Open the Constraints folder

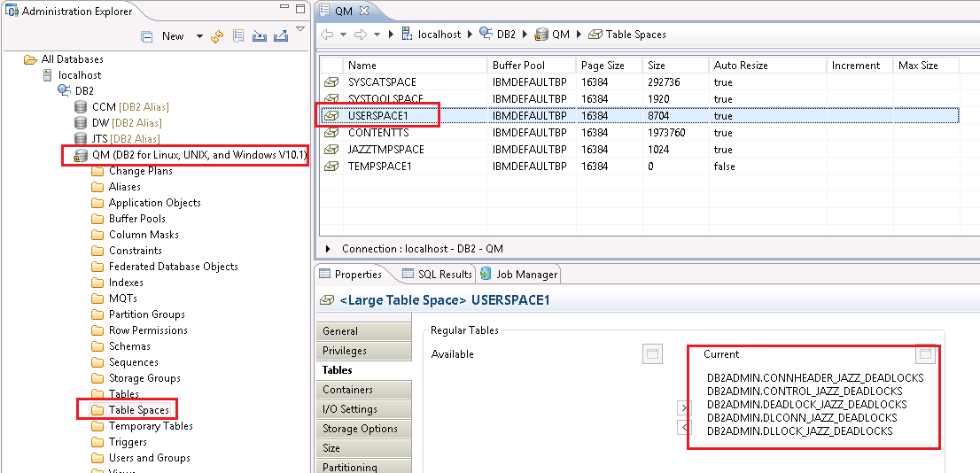tap(126, 251)
